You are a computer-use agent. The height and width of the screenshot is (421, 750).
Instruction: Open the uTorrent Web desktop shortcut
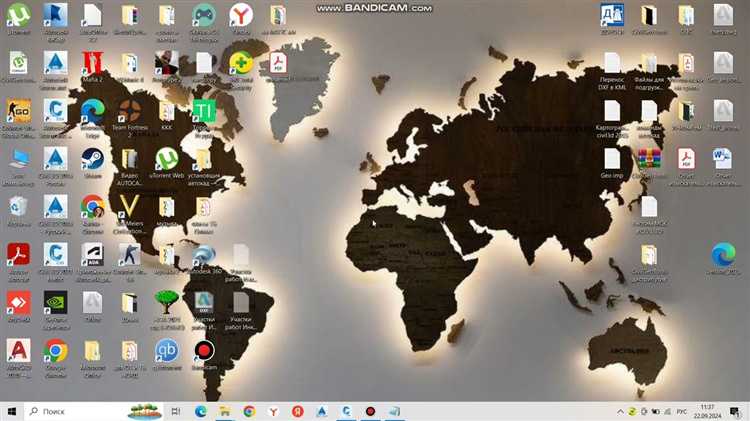pos(166,164)
